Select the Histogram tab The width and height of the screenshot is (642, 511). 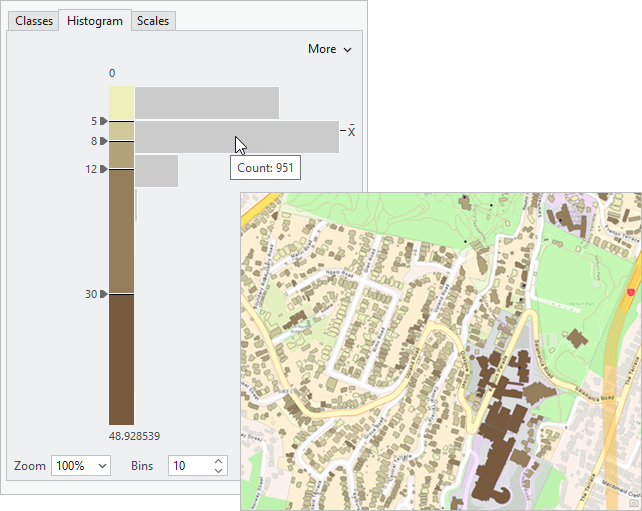point(94,21)
